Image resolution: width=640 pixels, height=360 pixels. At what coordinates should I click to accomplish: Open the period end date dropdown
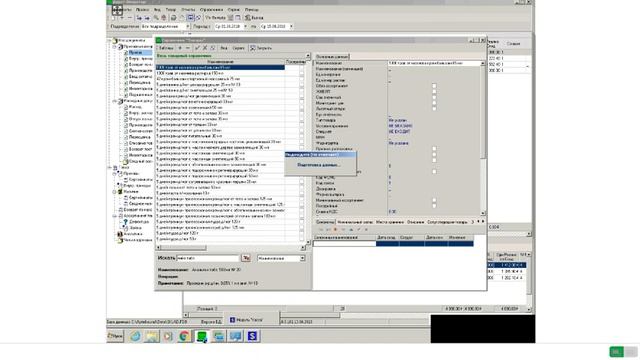(291, 27)
